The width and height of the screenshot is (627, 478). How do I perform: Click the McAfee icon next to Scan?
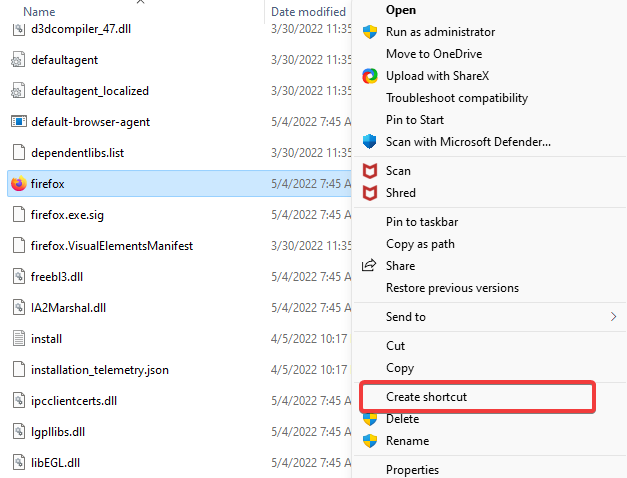pos(370,171)
